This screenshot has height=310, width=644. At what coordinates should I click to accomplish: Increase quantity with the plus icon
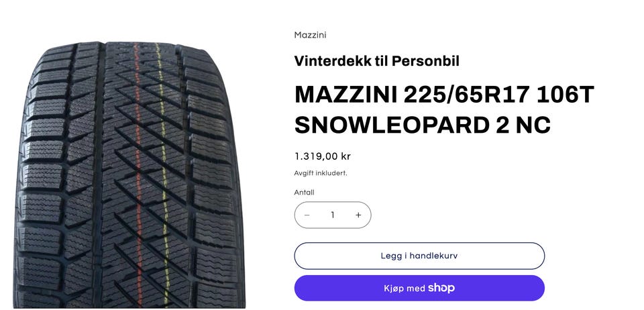click(358, 215)
